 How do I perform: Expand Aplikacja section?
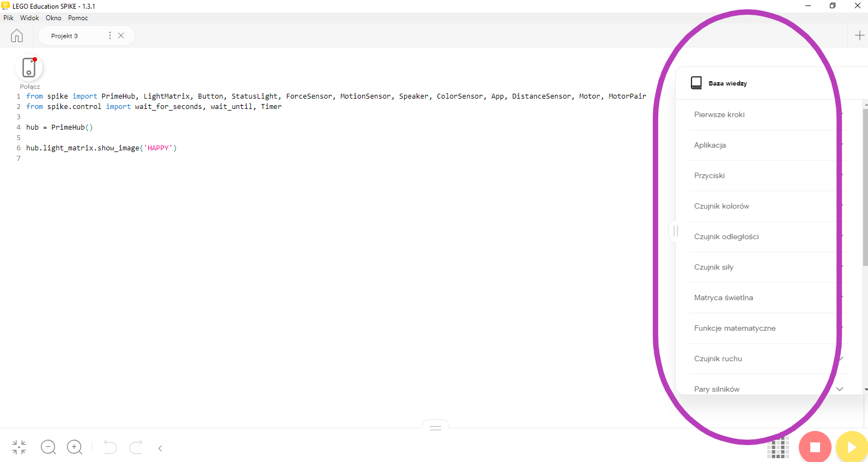click(x=768, y=145)
